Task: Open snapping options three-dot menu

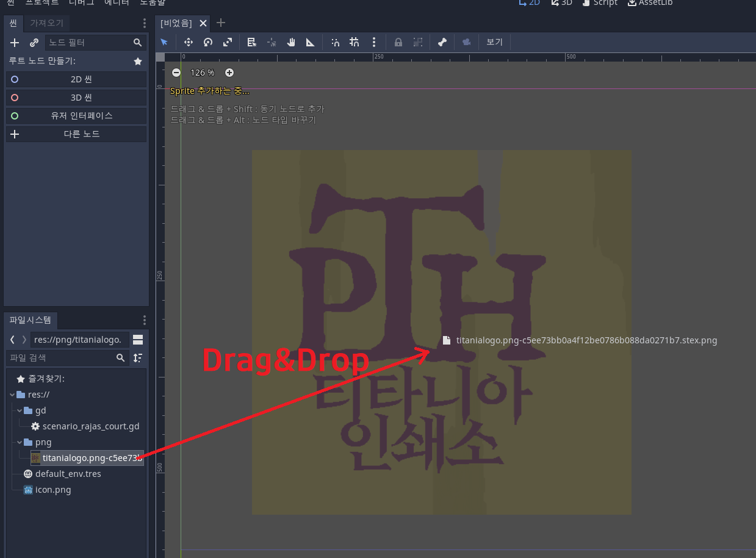Action: (374, 42)
